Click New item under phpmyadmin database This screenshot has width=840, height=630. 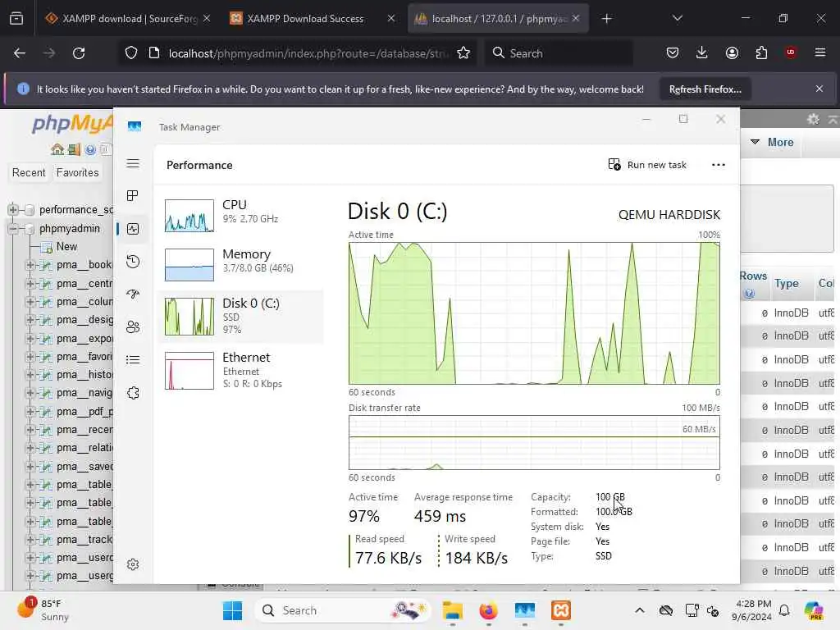tap(66, 246)
